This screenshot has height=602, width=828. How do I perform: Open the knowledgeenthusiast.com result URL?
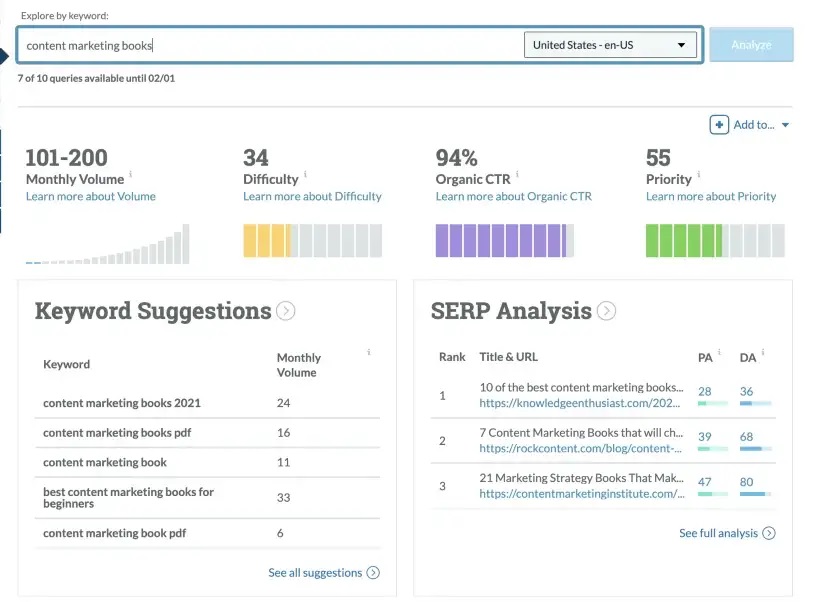coord(579,403)
